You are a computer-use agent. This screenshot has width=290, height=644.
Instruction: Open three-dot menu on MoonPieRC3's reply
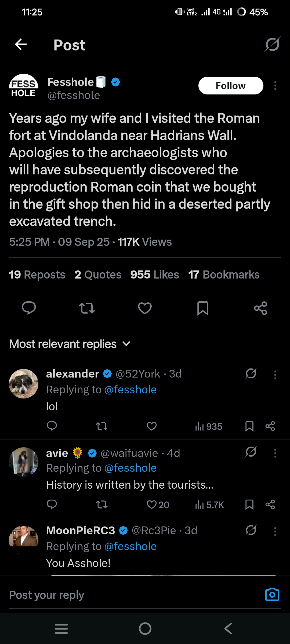click(275, 531)
